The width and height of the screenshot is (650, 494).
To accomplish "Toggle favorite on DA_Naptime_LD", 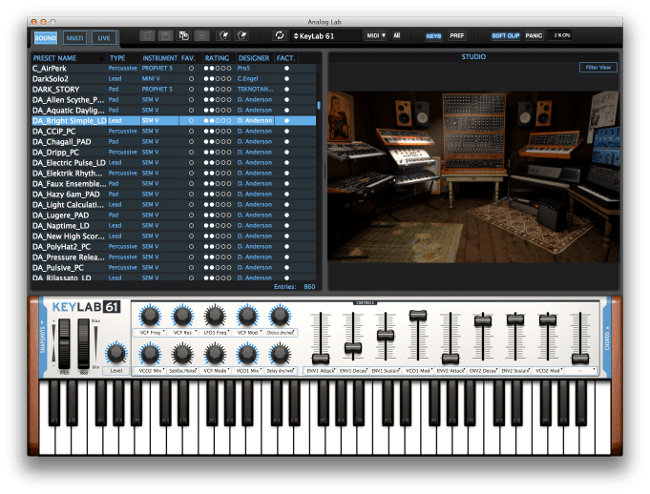I will [191, 225].
